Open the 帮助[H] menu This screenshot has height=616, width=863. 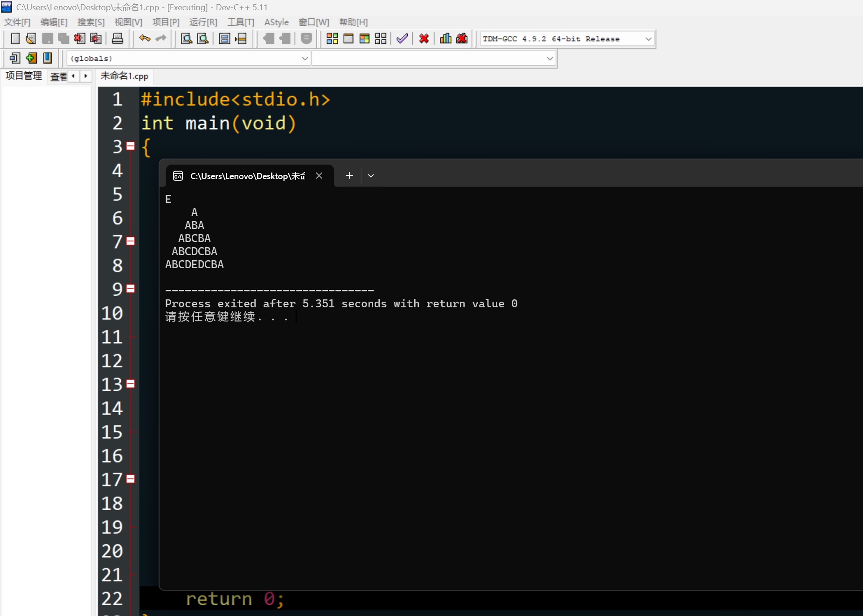pos(354,22)
